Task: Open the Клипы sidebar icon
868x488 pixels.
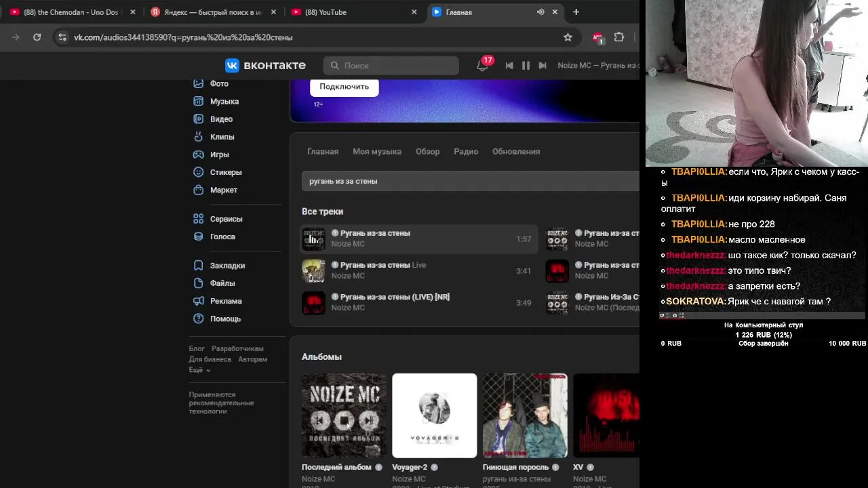Action: [198, 136]
